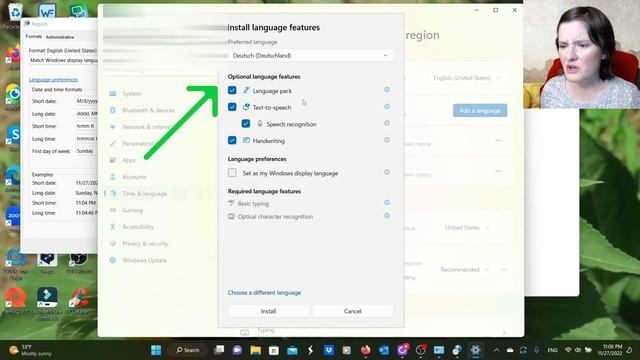Click the microphone icon in system tray

[x=537, y=350]
